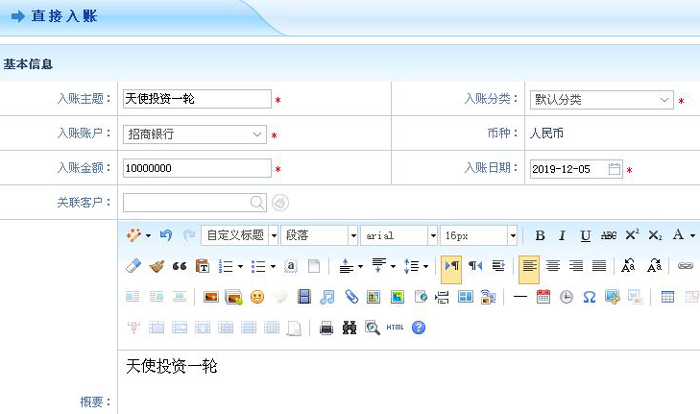Open the 入账分类 dropdown showing 默认分类
This screenshot has width=700, height=414.
601,100
